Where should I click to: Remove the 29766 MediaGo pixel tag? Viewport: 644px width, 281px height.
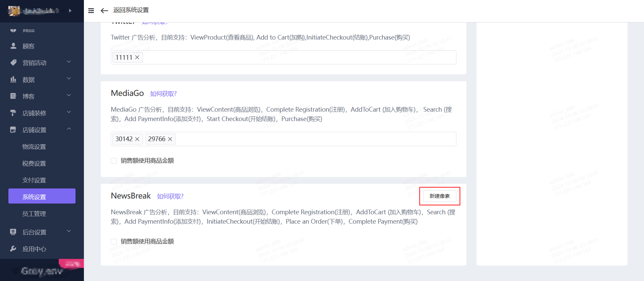coord(170,139)
